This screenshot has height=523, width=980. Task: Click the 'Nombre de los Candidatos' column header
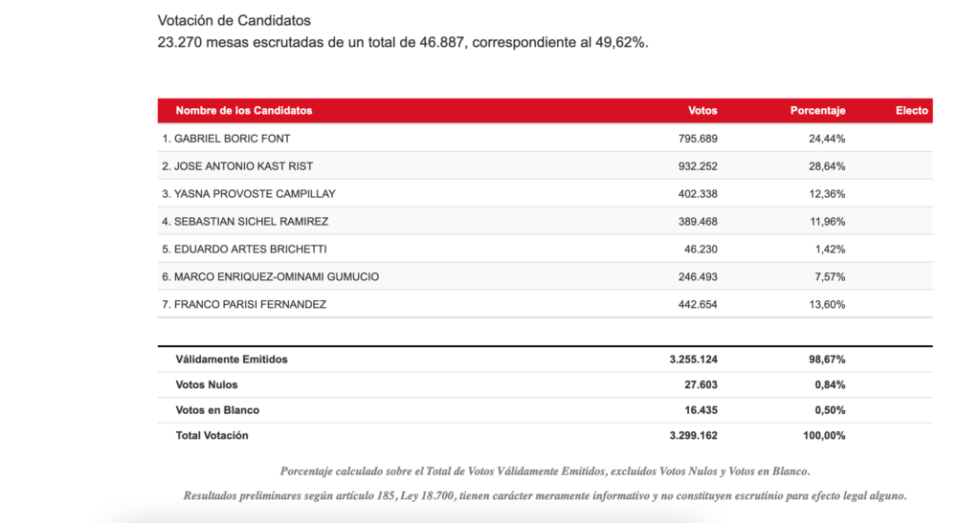[244, 111]
